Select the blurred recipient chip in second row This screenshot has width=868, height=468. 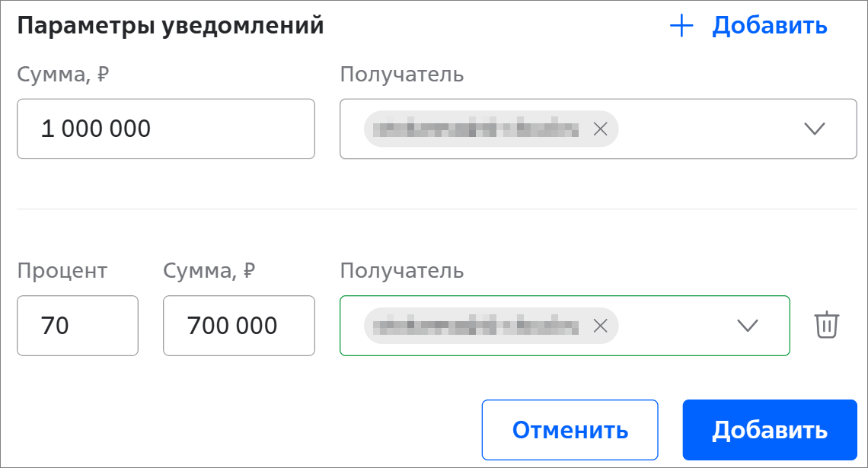[478, 326]
